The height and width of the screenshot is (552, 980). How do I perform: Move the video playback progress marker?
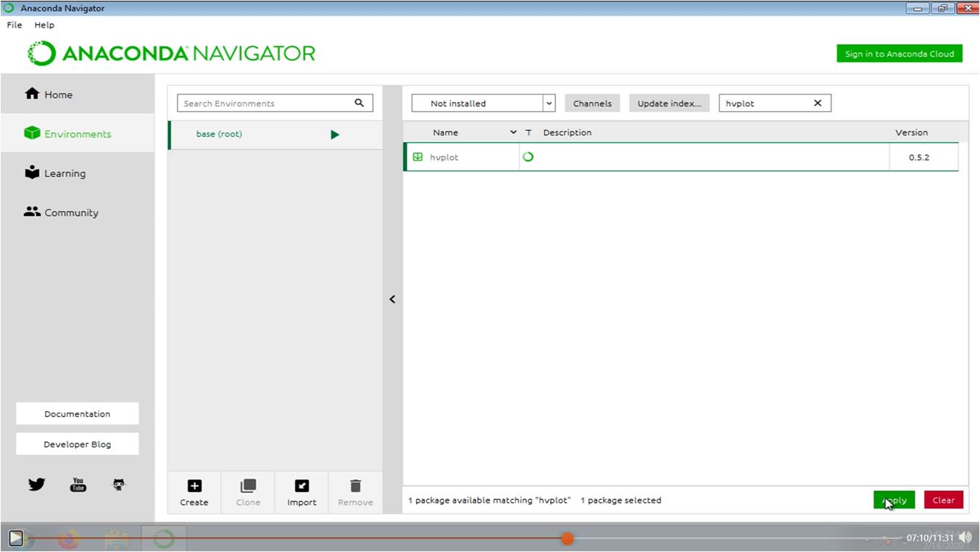click(x=567, y=538)
